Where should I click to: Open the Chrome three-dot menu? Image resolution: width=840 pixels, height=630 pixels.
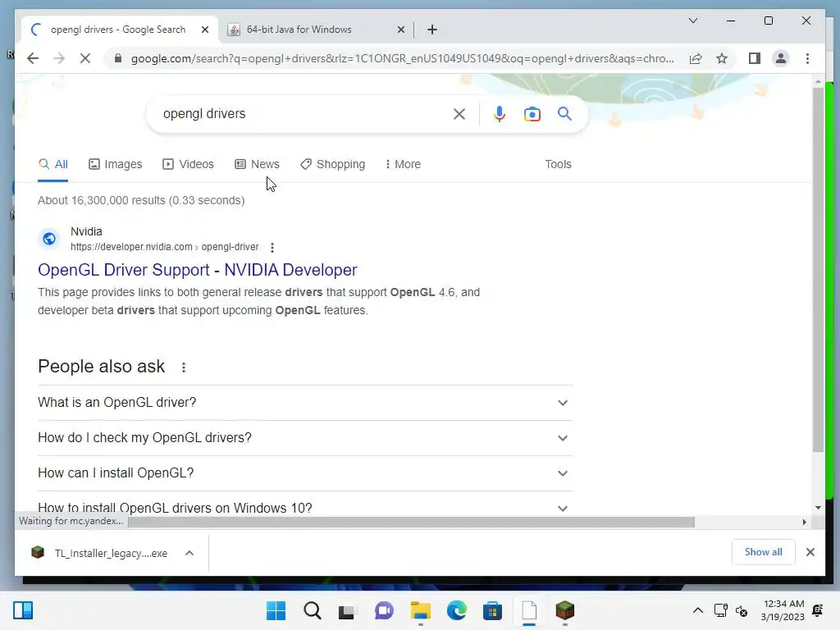807,58
